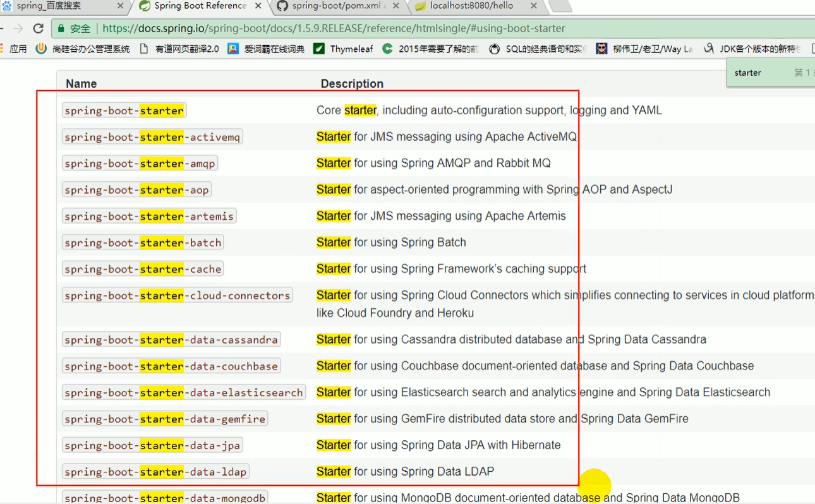The image size is (815, 504).
Task: Select the Spring Boot Reference tab
Action: (200, 6)
